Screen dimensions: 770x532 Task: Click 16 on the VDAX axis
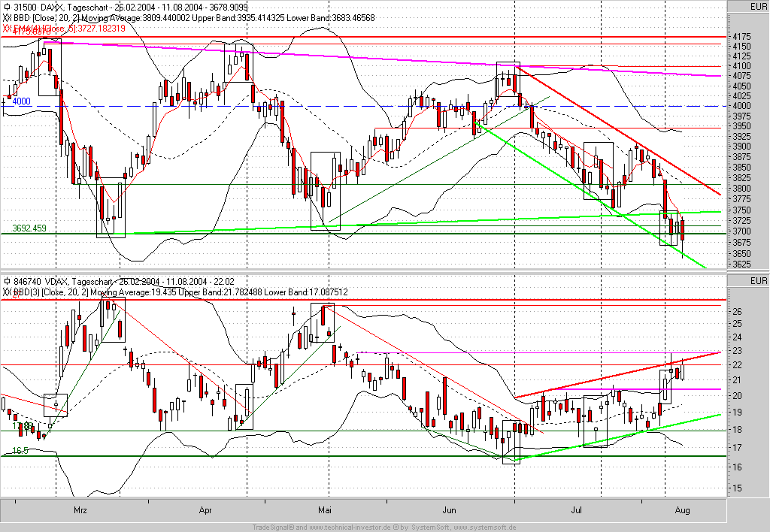coord(737,467)
